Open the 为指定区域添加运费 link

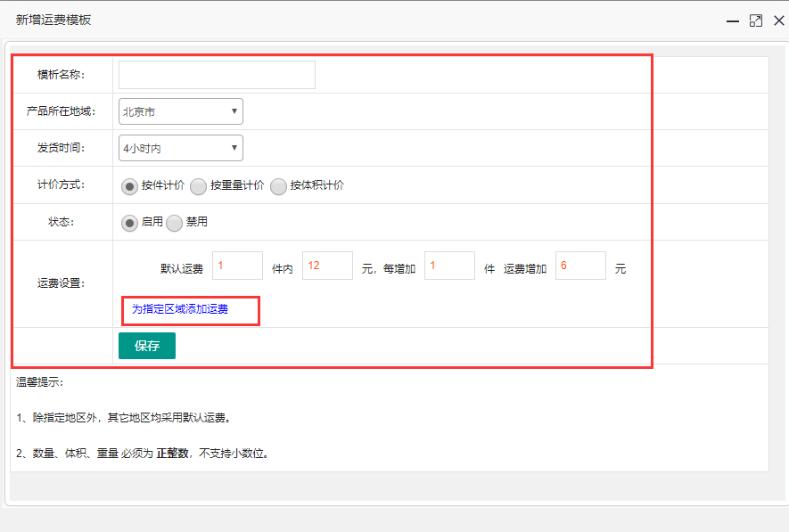[x=180, y=309]
